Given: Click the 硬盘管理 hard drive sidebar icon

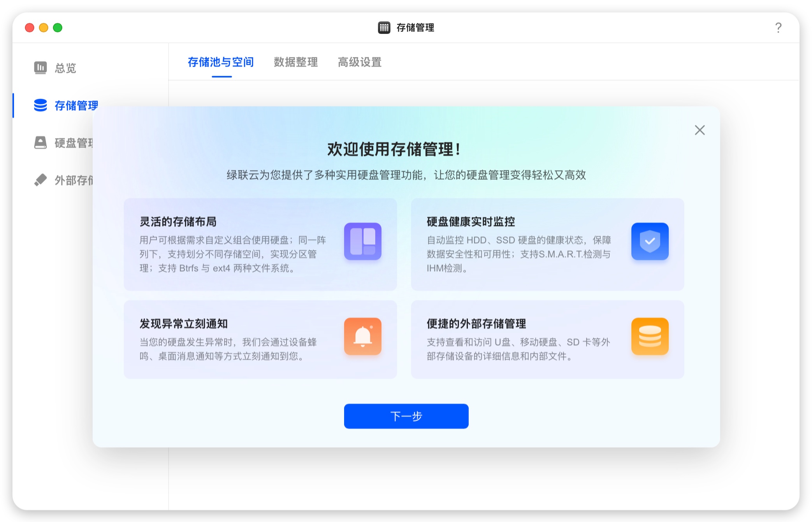Looking at the screenshot, I should pos(40,142).
